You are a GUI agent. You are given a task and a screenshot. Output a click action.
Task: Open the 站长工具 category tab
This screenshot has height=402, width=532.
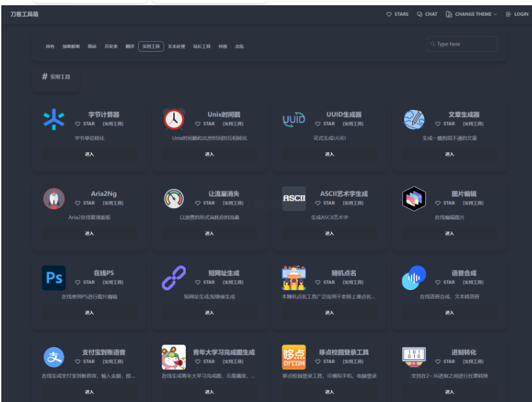(202, 46)
